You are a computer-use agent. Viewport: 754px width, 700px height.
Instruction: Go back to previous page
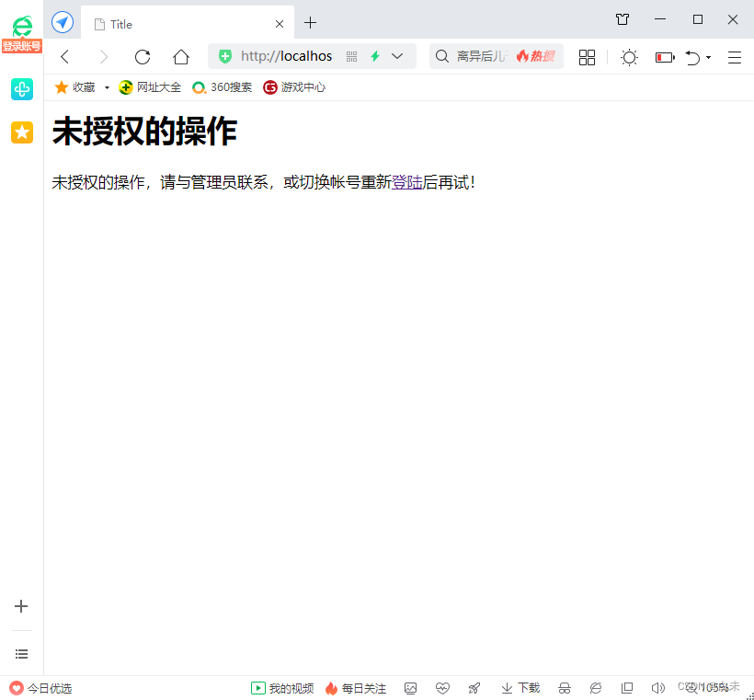click(x=65, y=57)
